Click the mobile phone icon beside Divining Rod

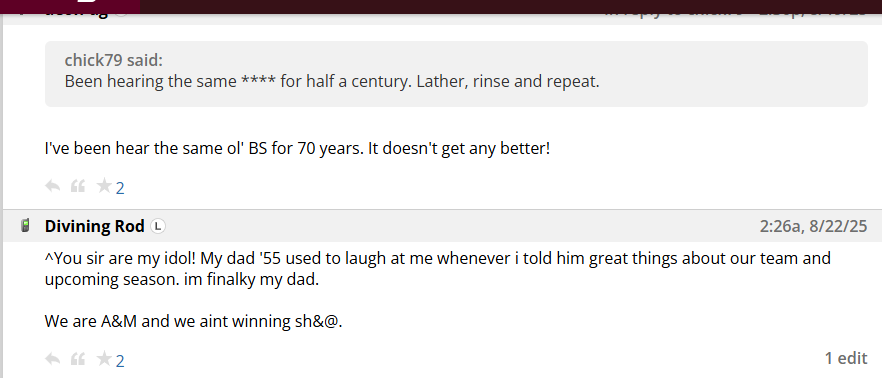click(x=25, y=226)
